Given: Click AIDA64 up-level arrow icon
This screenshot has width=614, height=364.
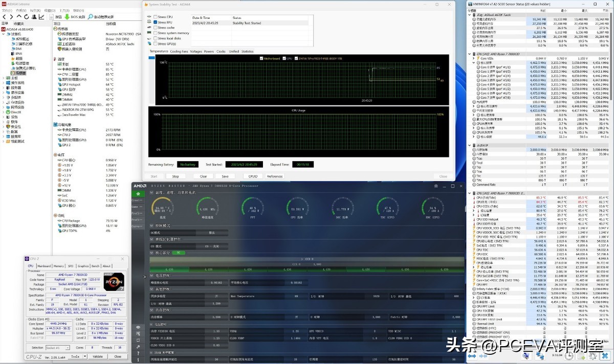Looking at the screenshot, I should (19, 16).
